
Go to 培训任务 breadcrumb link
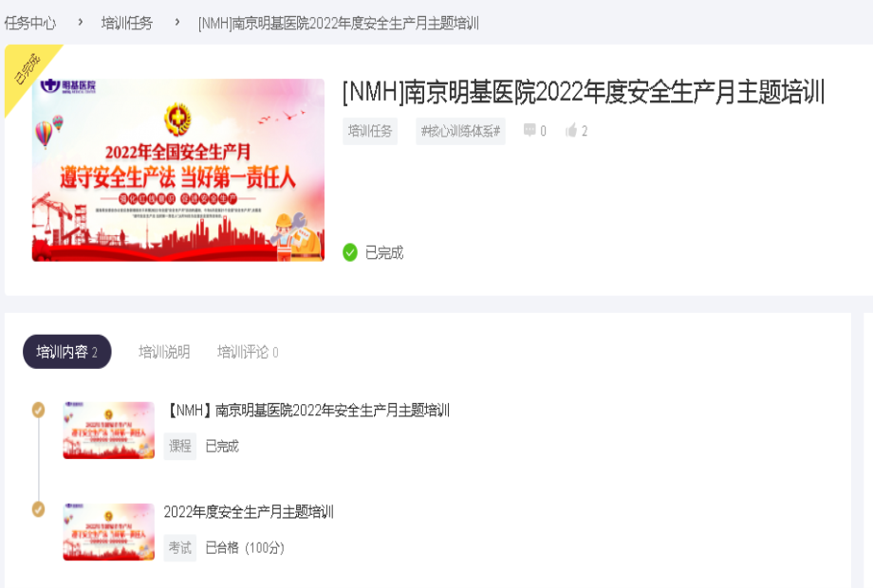coord(126,23)
